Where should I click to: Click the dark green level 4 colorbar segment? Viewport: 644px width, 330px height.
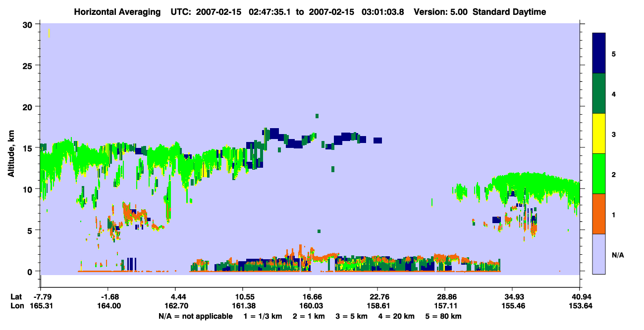[x=599, y=94]
